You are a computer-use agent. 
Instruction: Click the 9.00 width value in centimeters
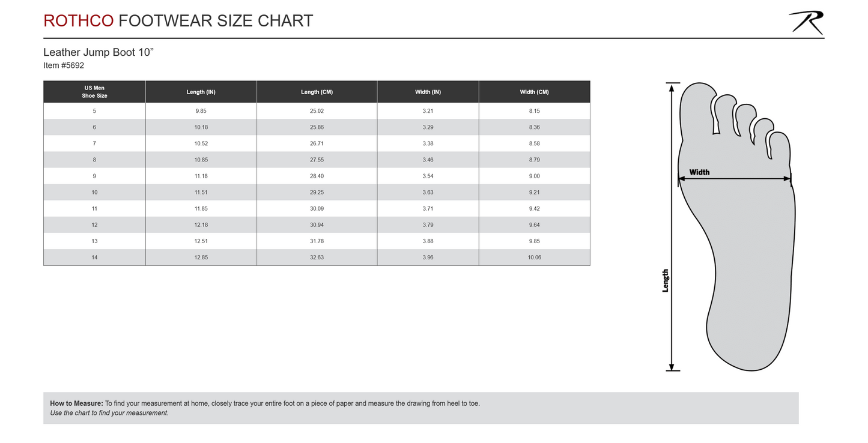[534, 176]
